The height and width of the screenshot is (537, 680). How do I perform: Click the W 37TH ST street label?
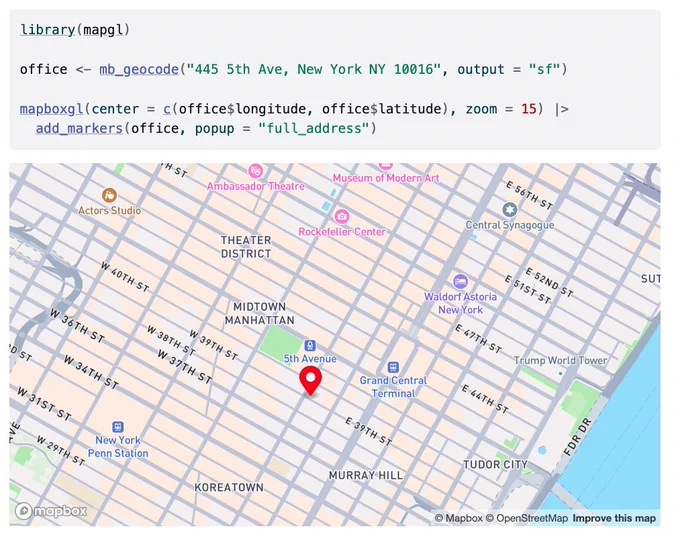pos(185,367)
